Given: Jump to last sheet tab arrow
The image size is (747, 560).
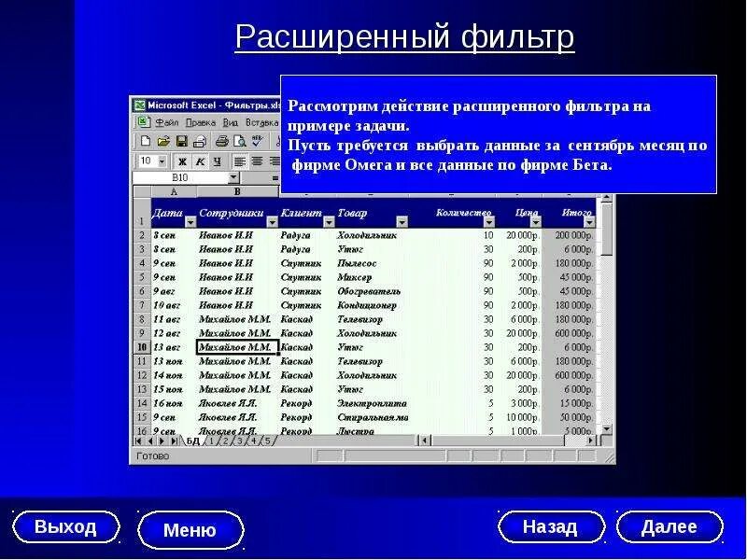Looking at the screenshot, I should tap(175, 441).
